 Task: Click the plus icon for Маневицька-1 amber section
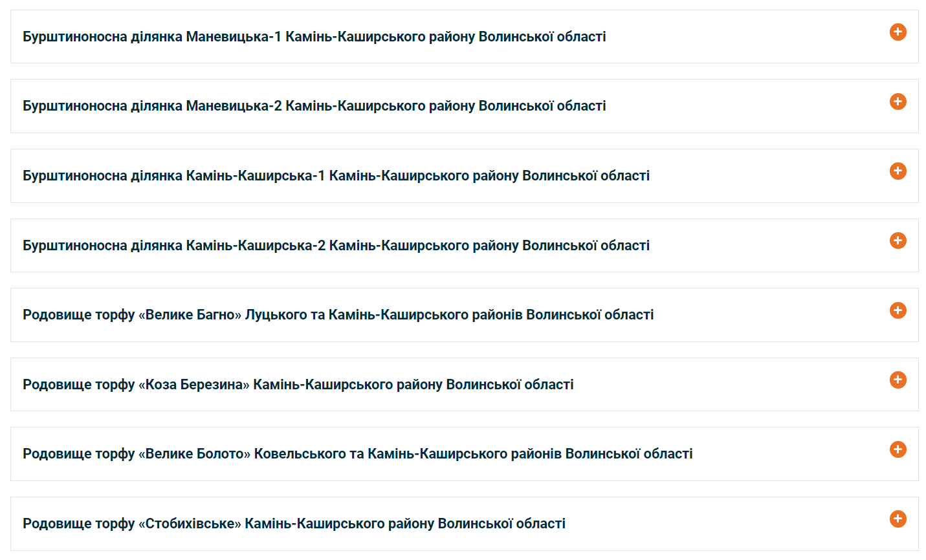click(x=898, y=32)
